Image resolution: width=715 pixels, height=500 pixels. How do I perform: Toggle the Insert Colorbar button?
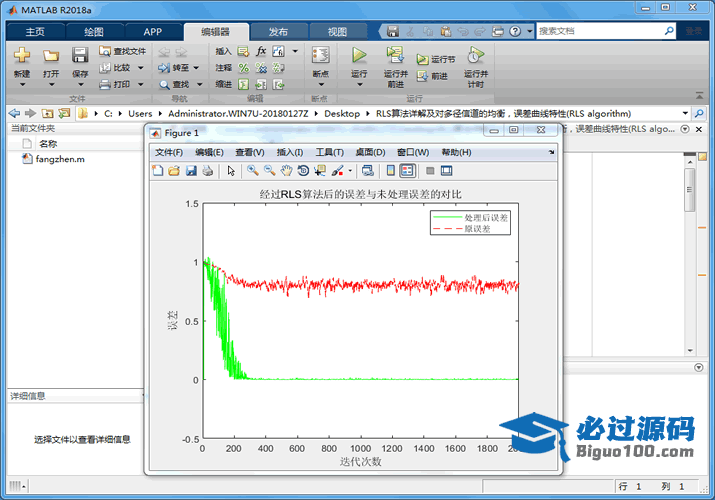(391, 171)
